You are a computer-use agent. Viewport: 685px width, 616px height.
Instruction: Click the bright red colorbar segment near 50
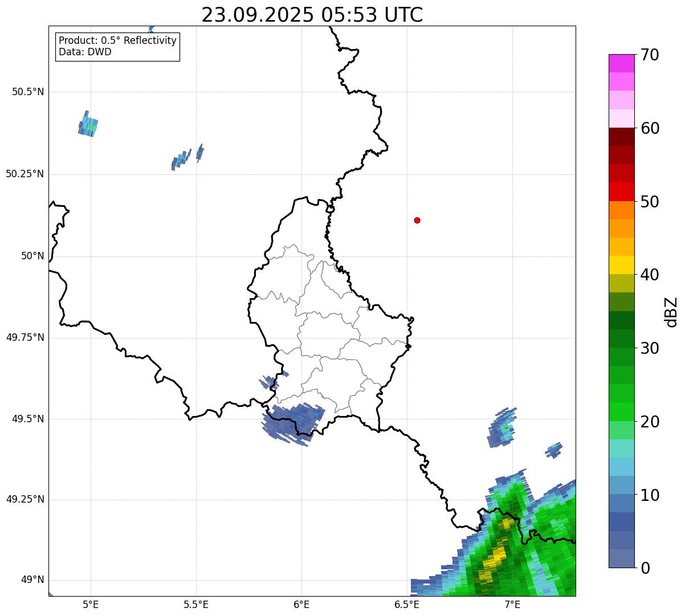pyautogui.click(x=621, y=191)
